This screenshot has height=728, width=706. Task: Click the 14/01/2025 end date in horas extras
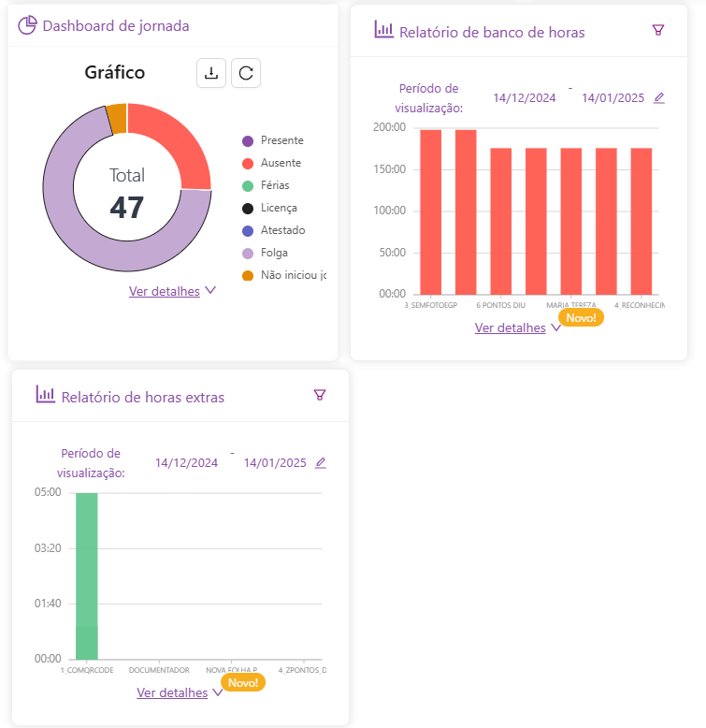[x=275, y=462]
